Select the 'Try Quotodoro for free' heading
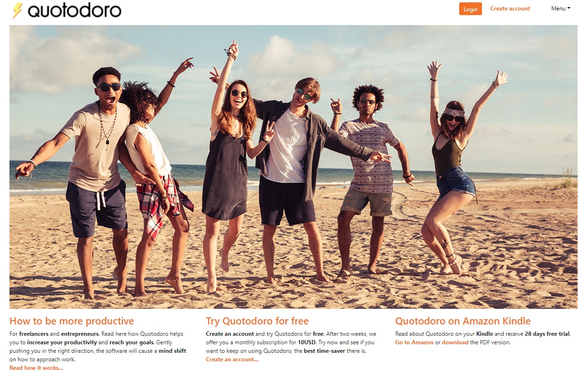The height and width of the screenshot is (384, 588). click(x=257, y=321)
